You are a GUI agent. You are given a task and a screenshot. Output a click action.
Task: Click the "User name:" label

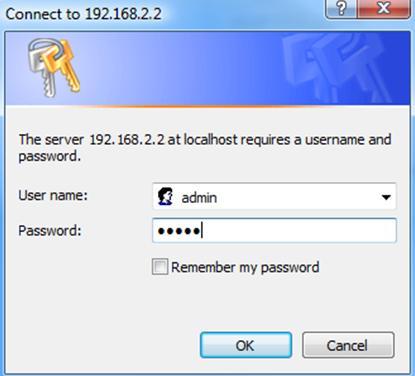(53, 195)
